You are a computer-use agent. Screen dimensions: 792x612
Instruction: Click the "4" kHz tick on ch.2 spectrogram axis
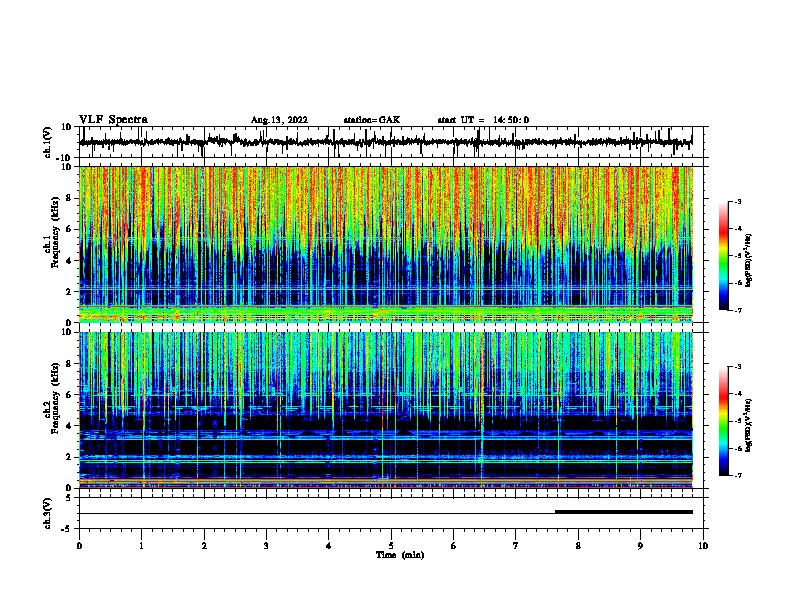point(70,426)
